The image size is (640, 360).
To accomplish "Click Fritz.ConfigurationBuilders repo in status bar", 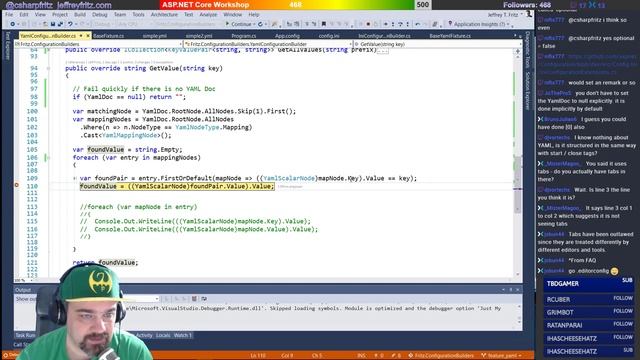I will click(441, 356).
